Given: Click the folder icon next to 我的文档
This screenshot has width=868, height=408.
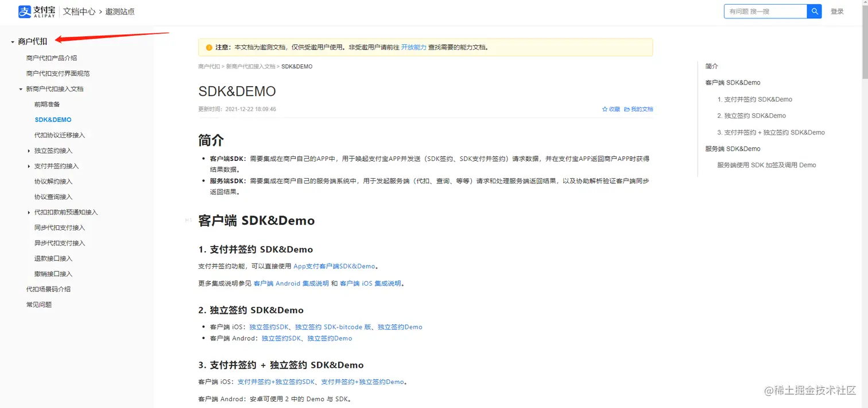Looking at the screenshot, I should (627, 109).
